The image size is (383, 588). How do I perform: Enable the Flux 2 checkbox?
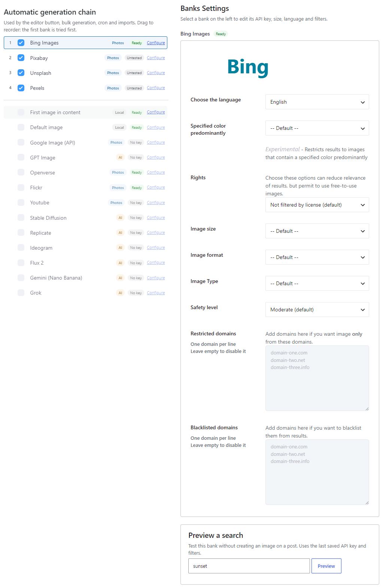[21, 263]
